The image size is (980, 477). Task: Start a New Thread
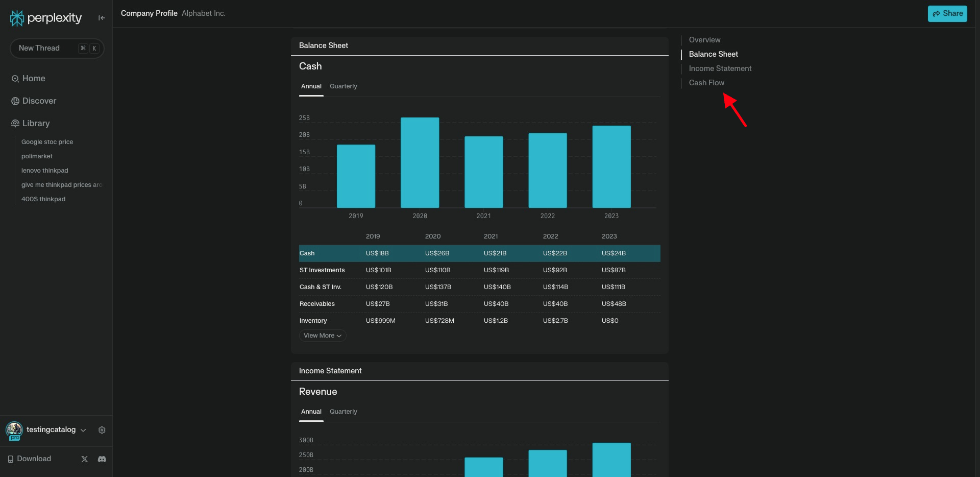pos(57,48)
